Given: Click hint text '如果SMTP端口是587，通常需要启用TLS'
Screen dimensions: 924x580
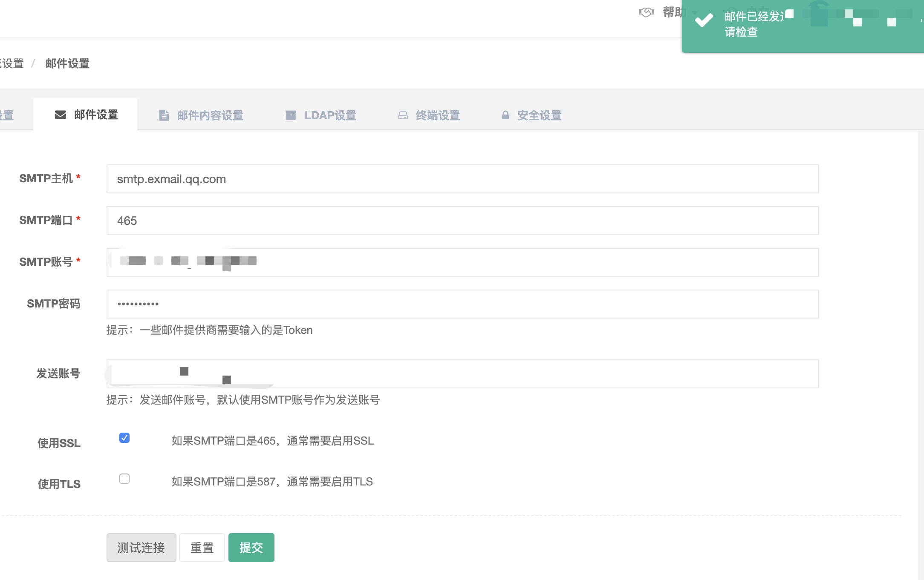Looking at the screenshot, I should pos(272,482).
